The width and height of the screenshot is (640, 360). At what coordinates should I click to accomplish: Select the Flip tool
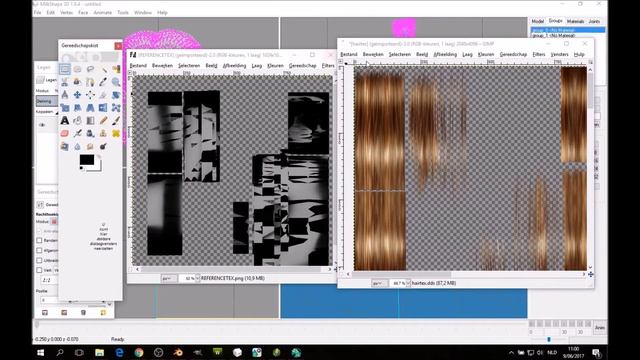click(103, 108)
